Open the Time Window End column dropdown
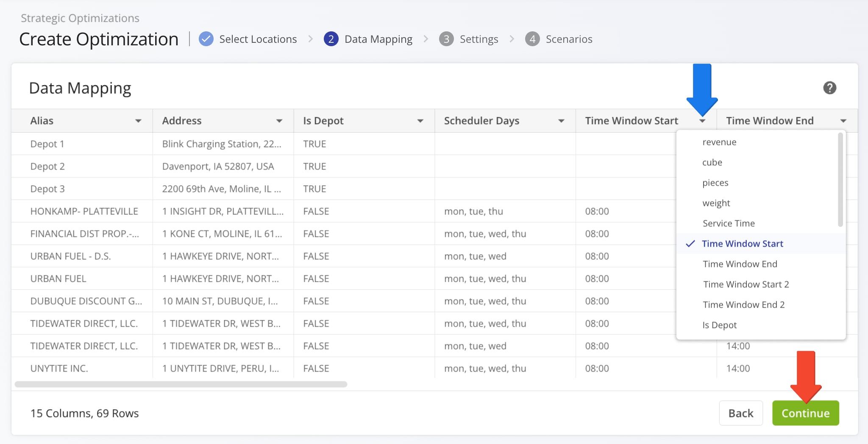Viewport: 868px width, 444px height. (x=843, y=121)
